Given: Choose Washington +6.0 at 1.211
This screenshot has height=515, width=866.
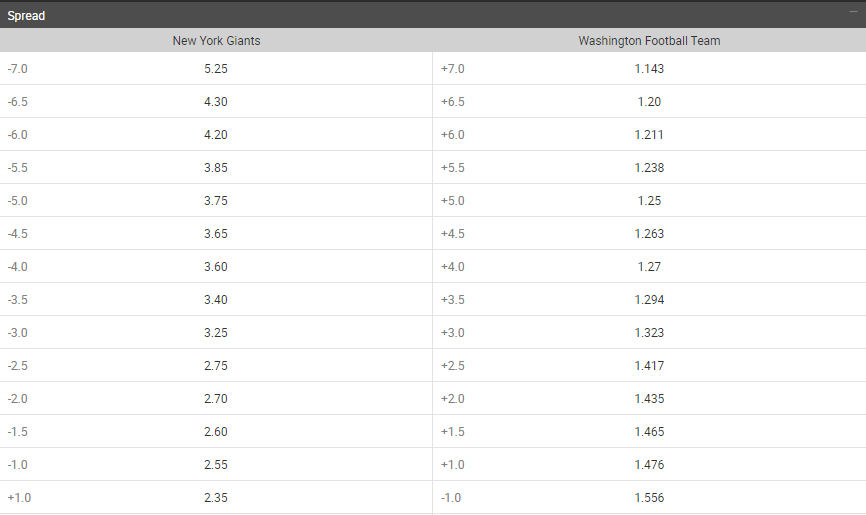Looking at the screenshot, I should point(650,134).
